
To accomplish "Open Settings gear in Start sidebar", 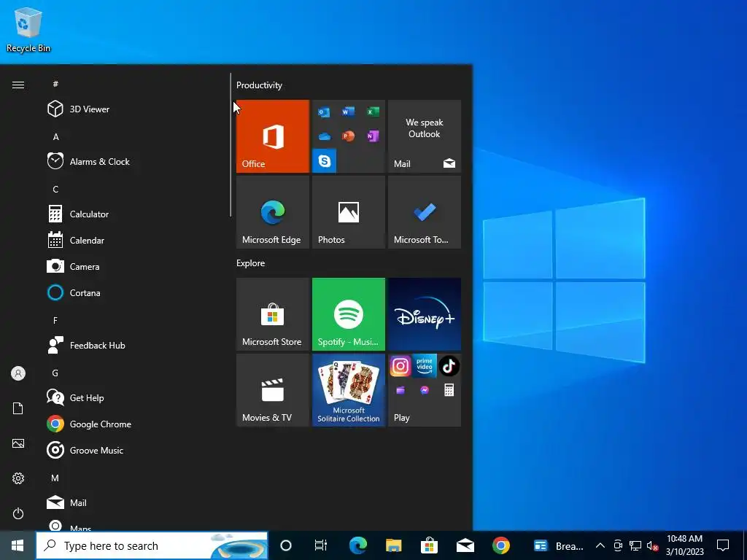I will (18, 478).
